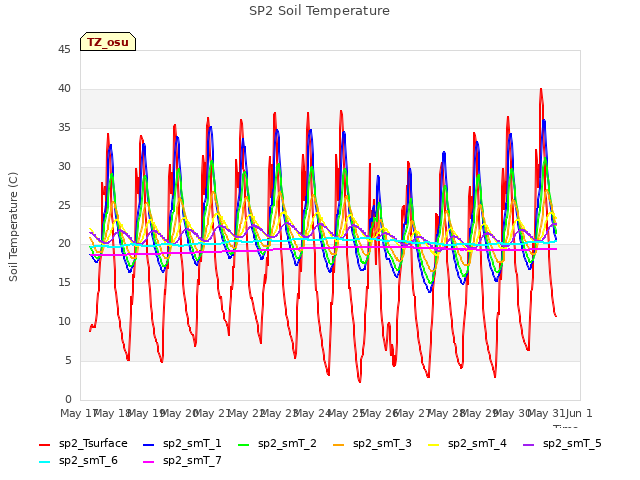Click the TZ_osu annotation tag

(108, 42)
